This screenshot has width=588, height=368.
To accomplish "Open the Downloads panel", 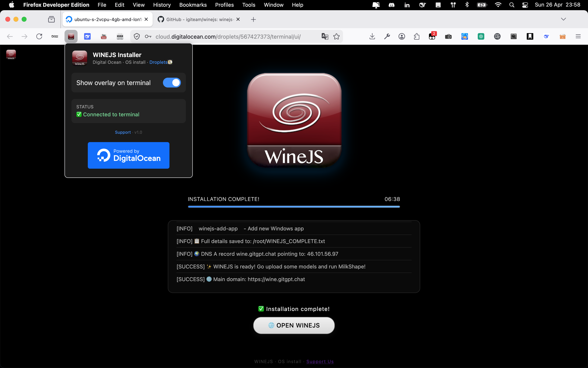I will tap(372, 37).
